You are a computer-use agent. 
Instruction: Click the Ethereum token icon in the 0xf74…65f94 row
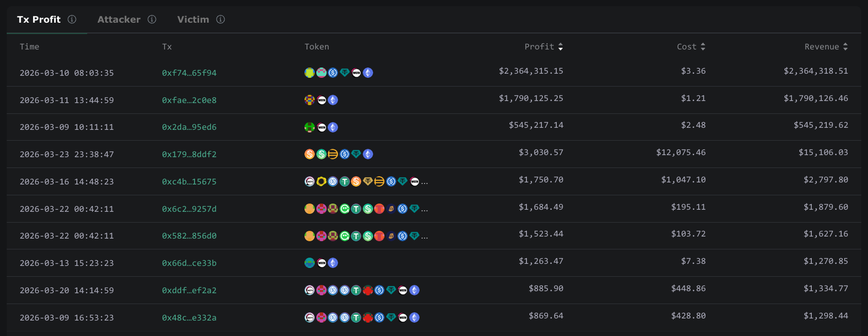(368, 73)
